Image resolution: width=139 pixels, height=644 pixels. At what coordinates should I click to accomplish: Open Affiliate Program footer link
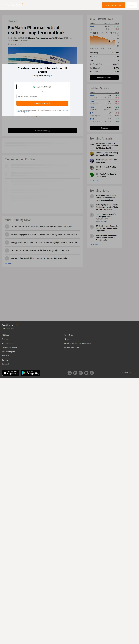pyautogui.click(x=8, y=352)
